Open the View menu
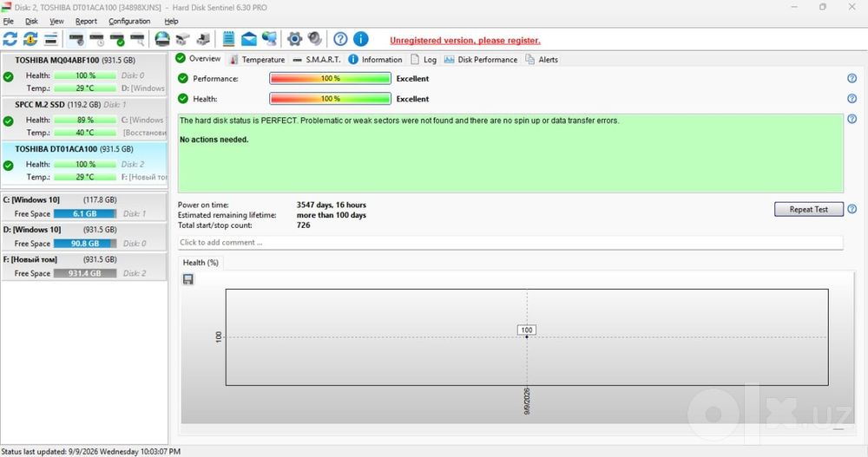The height and width of the screenshot is (457, 868). coord(56,21)
